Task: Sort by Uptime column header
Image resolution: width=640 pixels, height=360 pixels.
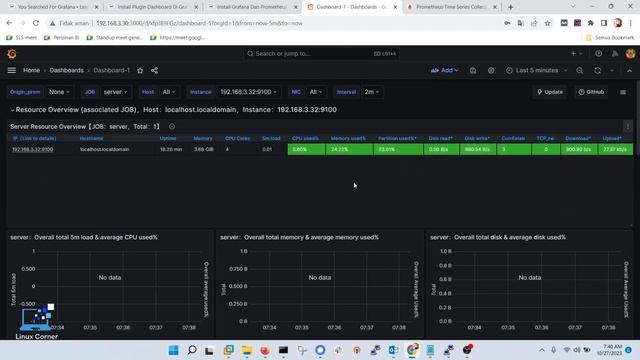Action: tap(168, 138)
